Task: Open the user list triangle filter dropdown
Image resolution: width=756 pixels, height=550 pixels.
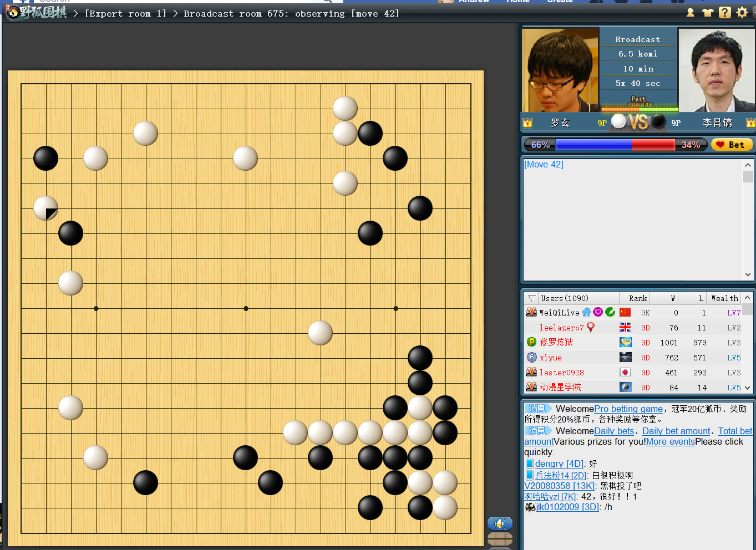Action: [532, 298]
